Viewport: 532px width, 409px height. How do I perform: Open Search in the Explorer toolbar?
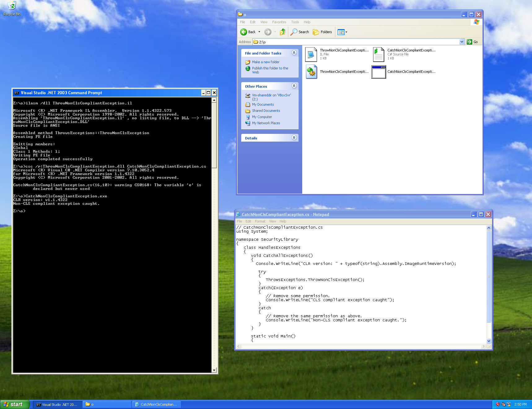pyautogui.click(x=300, y=32)
